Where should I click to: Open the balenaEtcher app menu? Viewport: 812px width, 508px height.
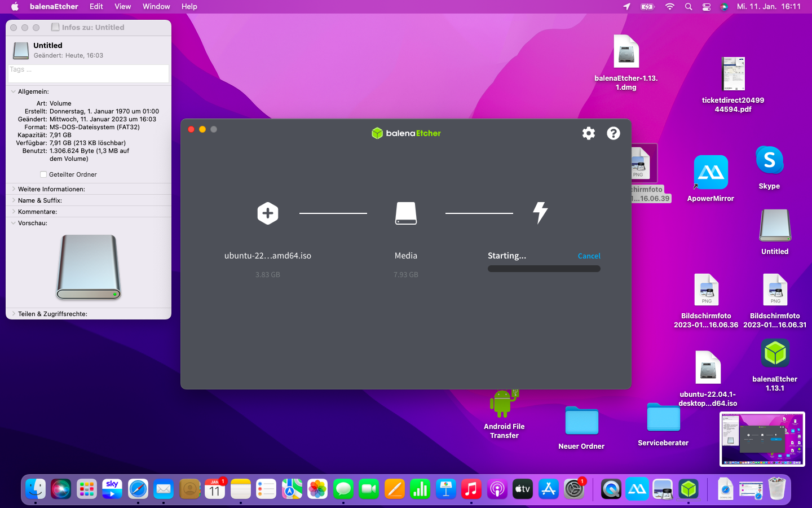click(54, 7)
